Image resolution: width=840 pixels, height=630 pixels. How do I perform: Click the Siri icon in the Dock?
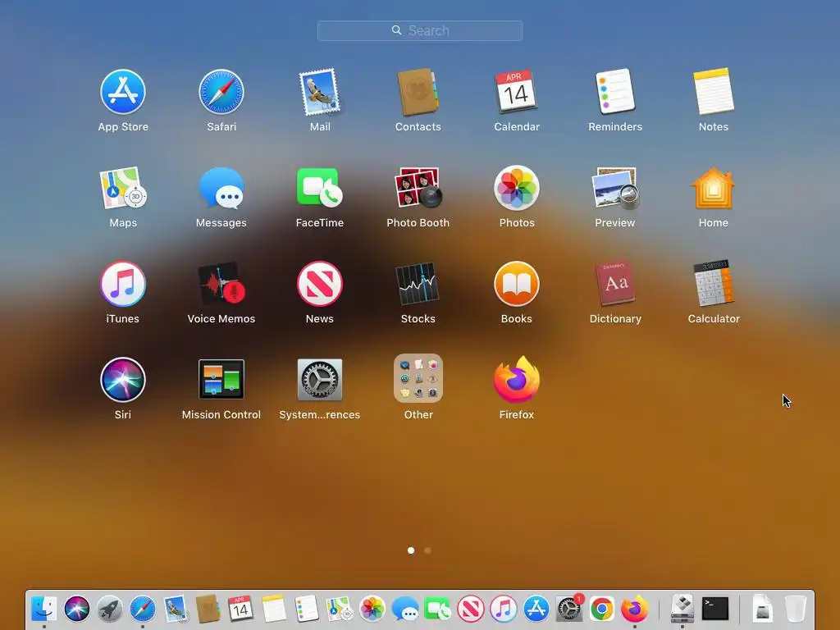pyautogui.click(x=76, y=609)
